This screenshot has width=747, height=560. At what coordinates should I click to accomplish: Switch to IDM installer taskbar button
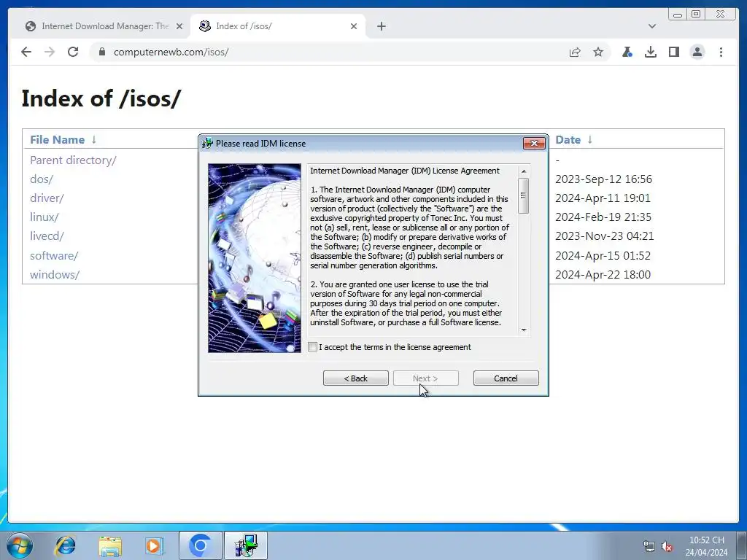(x=245, y=545)
